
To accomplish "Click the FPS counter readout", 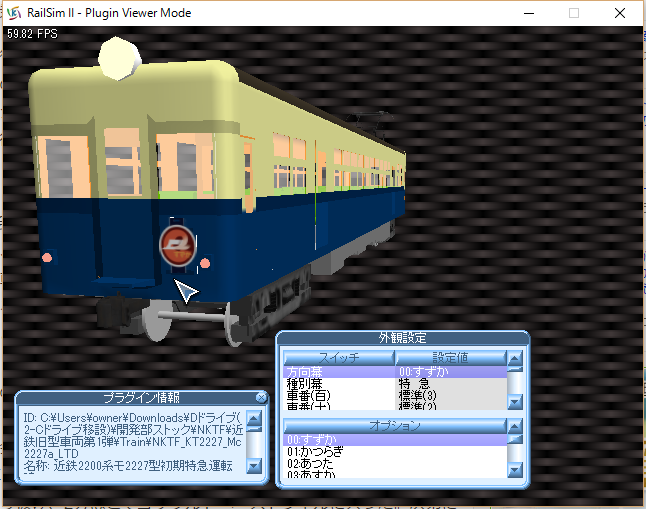I will tap(33, 34).
